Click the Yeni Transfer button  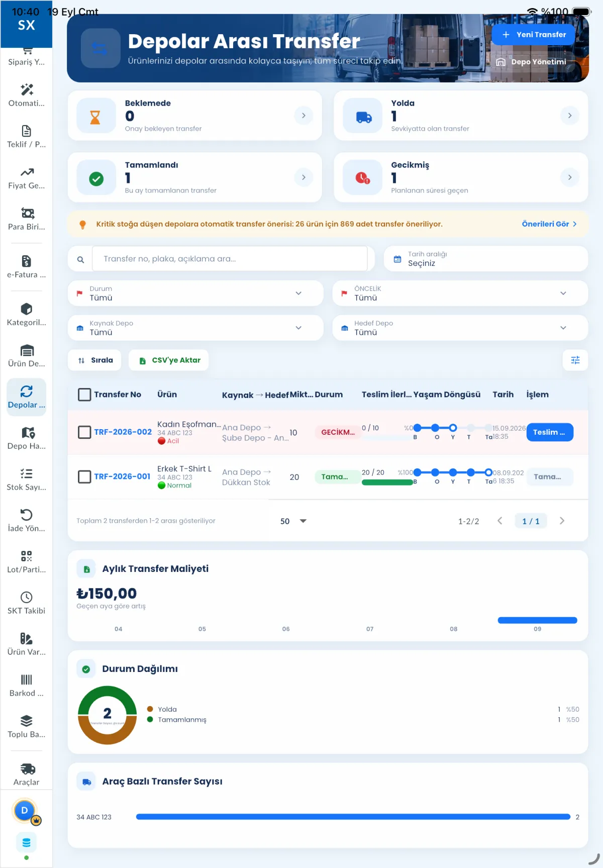pos(533,35)
